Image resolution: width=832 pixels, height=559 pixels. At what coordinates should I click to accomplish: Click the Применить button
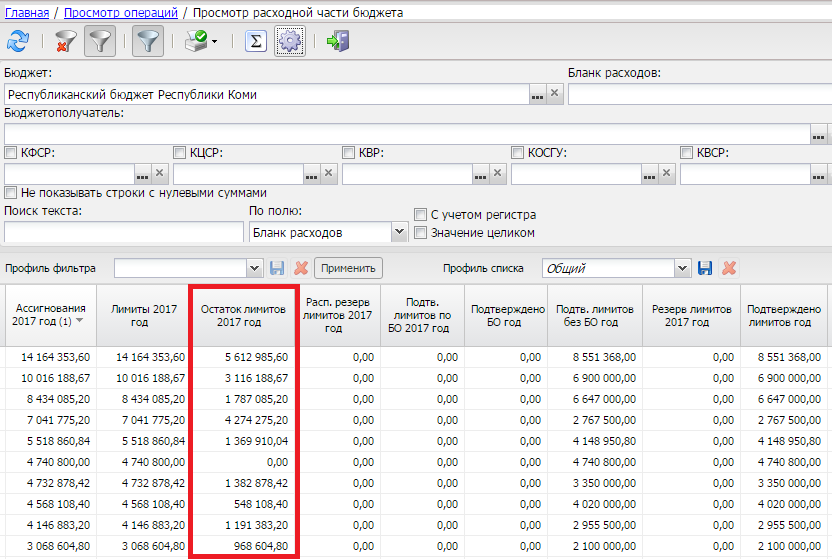(x=348, y=268)
